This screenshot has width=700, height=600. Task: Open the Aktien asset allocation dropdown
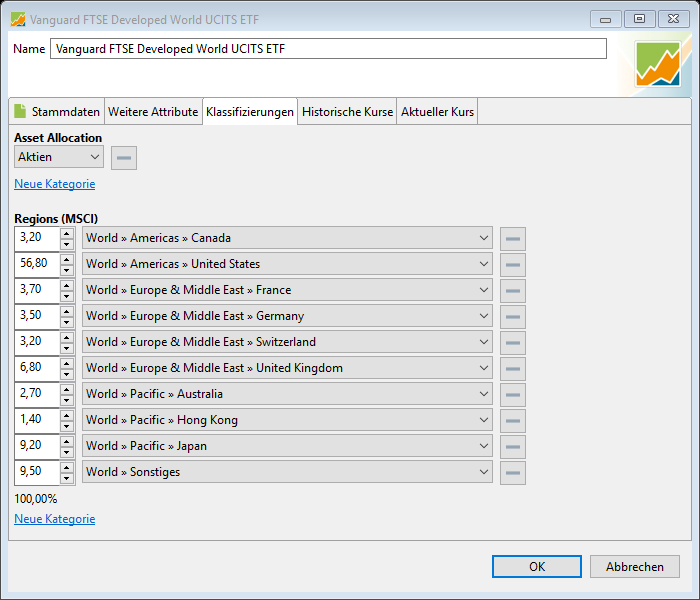pos(59,157)
